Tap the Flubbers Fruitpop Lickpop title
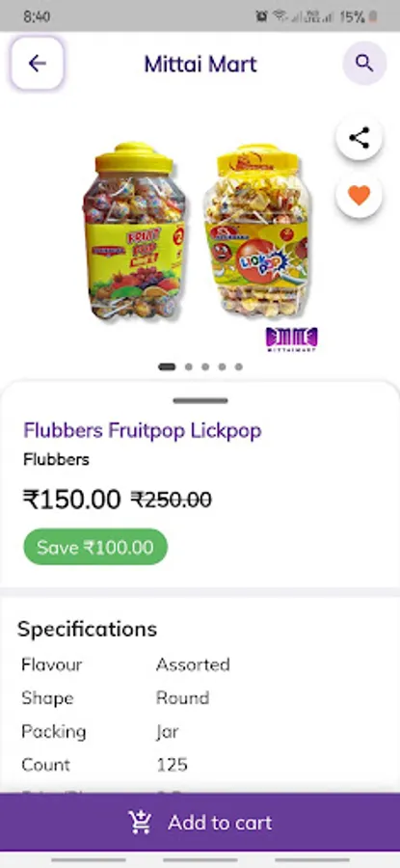The width and height of the screenshot is (400, 868). point(143,430)
